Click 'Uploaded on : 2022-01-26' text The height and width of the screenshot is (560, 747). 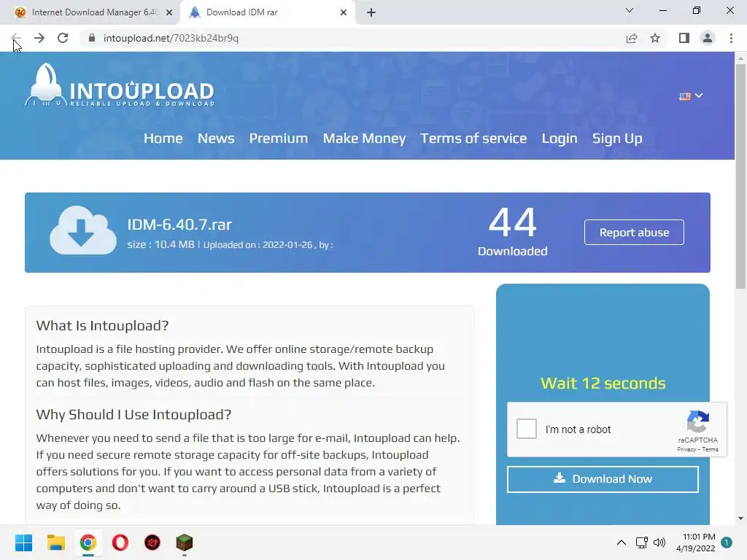(x=258, y=245)
